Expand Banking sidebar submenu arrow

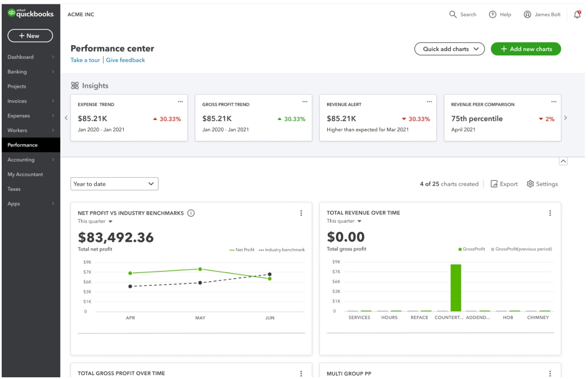(x=53, y=72)
